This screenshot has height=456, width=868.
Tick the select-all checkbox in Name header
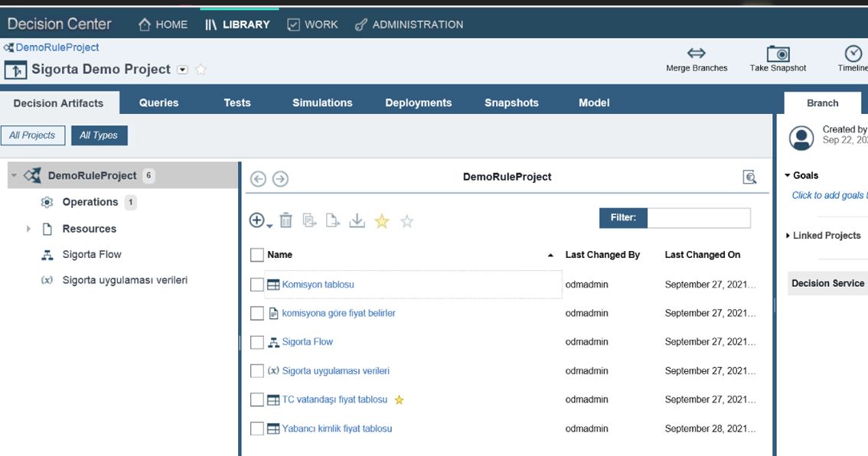(257, 255)
